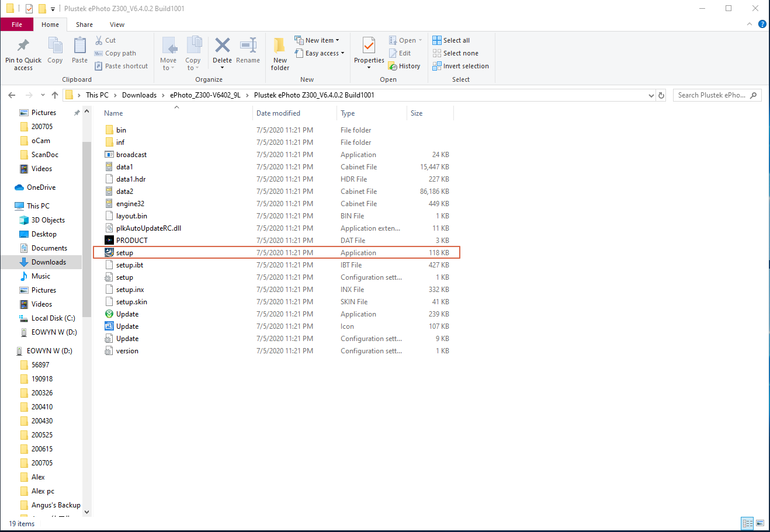Click Select all in the ribbon

(451, 40)
